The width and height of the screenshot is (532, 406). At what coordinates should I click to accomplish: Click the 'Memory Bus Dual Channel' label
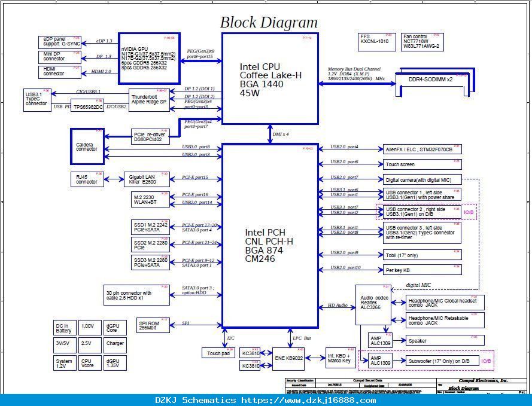tap(354, 69)
